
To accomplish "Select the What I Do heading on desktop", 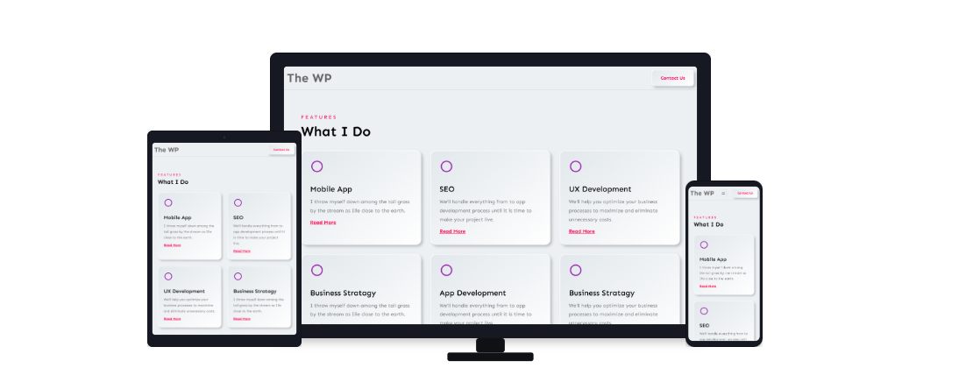I will [336, 132].
